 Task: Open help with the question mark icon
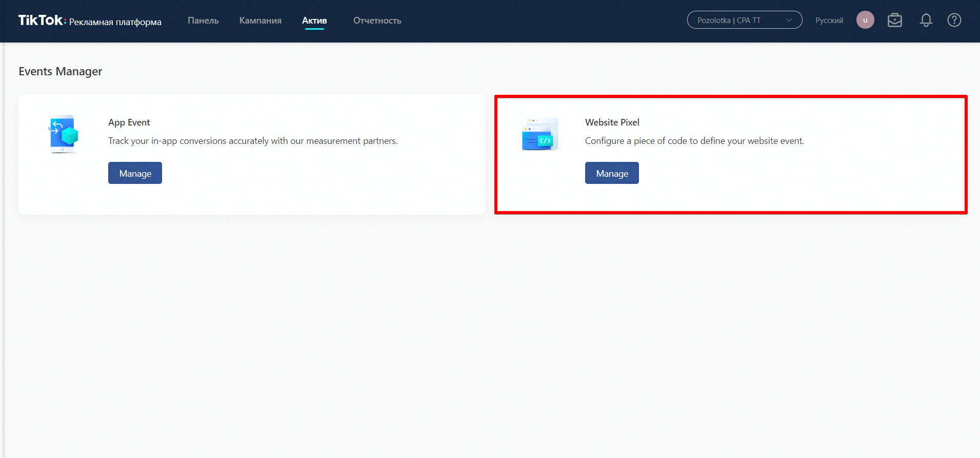click(954, 20)
